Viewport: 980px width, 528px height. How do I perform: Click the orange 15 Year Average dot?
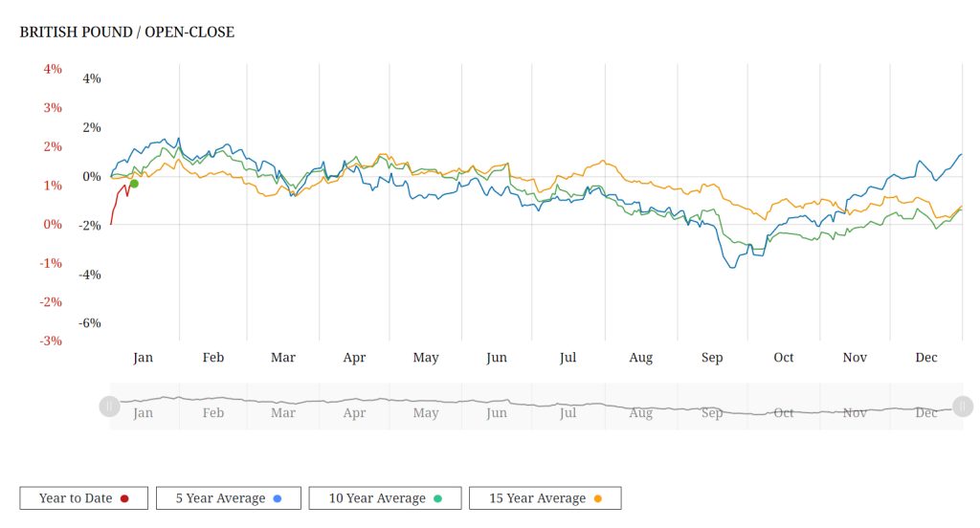pos(597,498)
